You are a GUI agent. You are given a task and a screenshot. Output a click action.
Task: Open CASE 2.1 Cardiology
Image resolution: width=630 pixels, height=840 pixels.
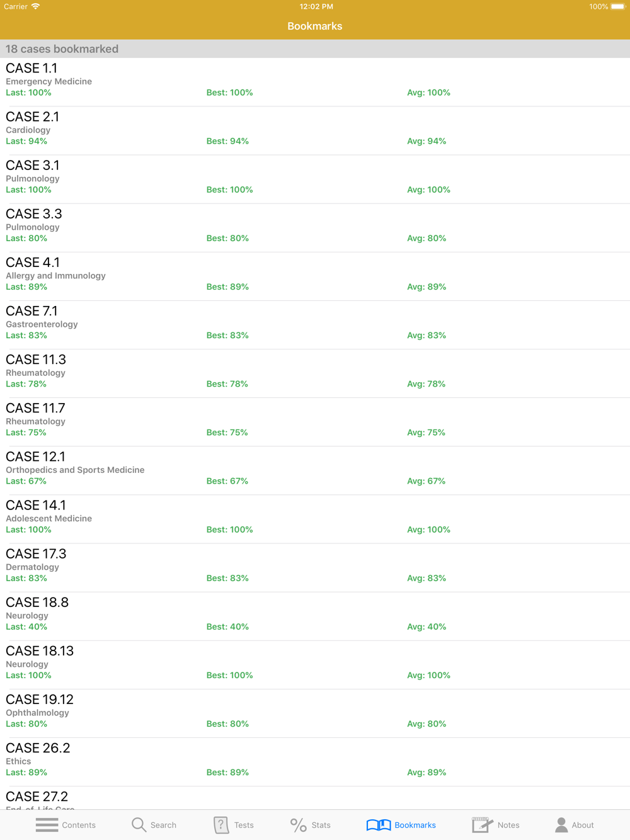(x=315, y=130)
